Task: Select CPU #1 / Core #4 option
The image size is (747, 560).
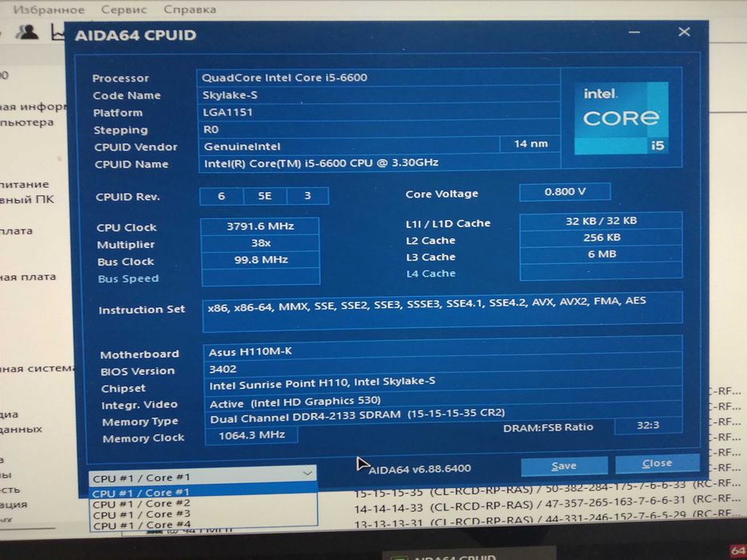Action: [203, 524]
